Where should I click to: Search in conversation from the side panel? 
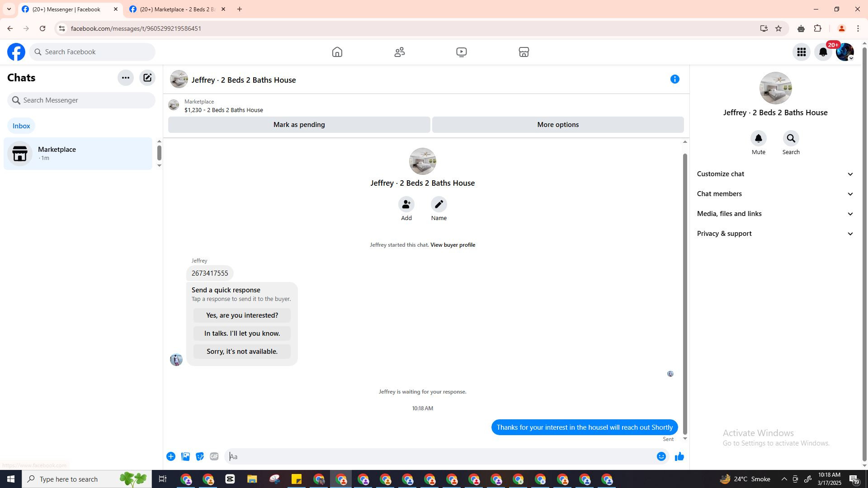click(x=791, y=138)
